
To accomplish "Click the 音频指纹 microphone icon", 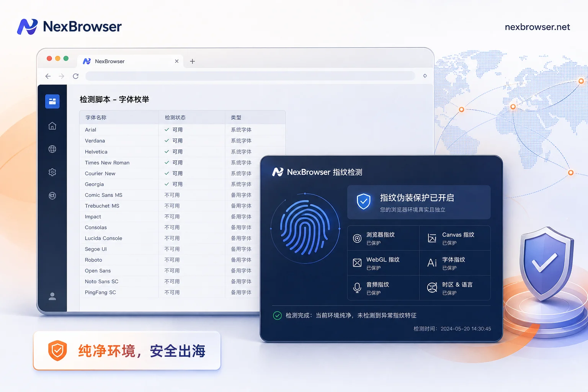I will (357, 288).
